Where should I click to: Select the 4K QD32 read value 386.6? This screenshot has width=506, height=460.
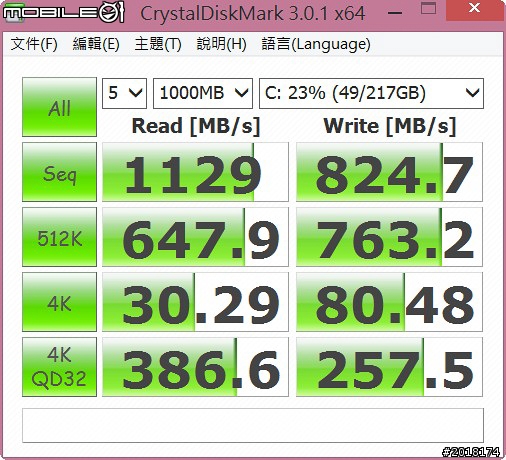click(195, 367)
